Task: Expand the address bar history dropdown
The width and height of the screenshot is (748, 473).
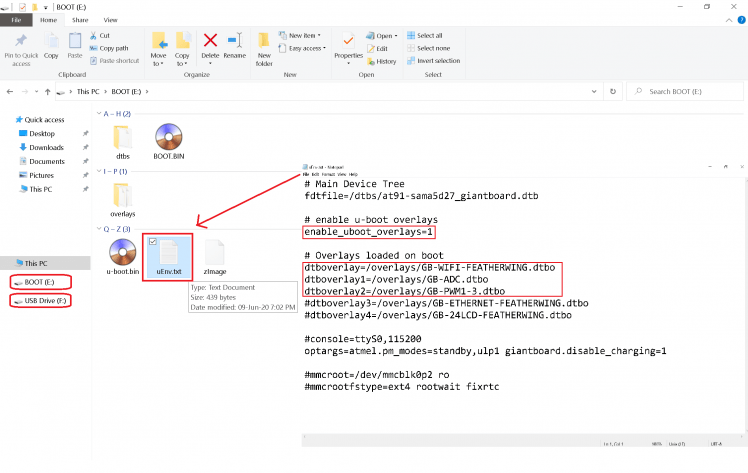Action: pos(594,92)
